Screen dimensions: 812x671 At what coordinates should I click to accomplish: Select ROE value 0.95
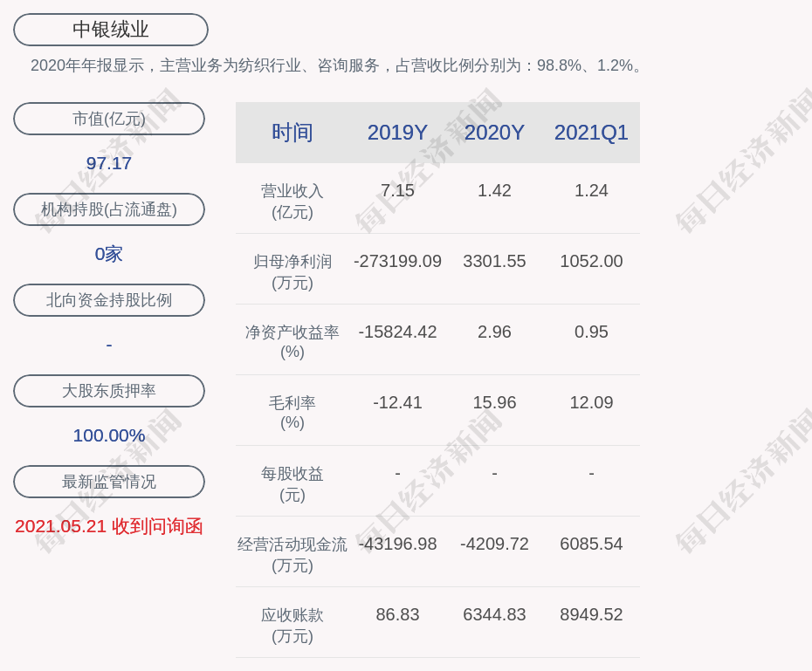[591, 332]
